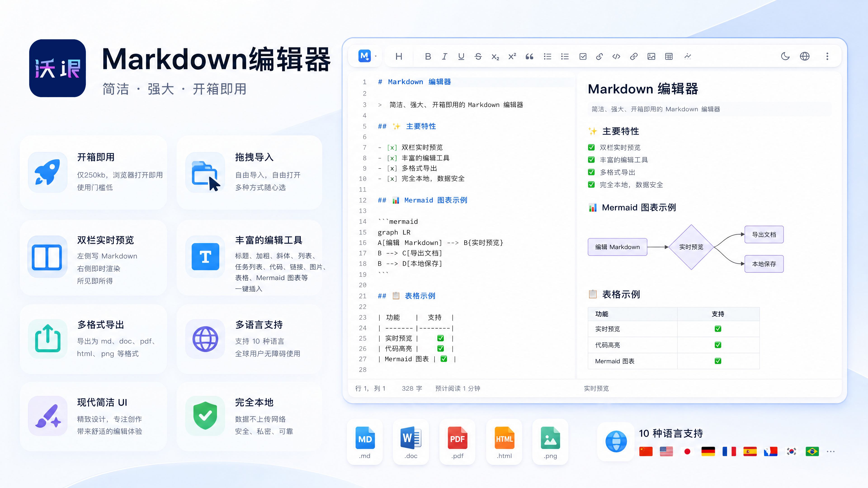Viewport: 868px width, 488px height.
Task: Click the .md file format icon
Action: click(x=365, y=438)
